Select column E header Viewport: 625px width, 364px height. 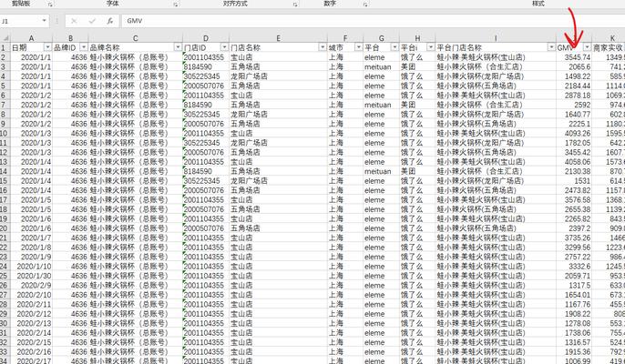click(x=278, y=38)
